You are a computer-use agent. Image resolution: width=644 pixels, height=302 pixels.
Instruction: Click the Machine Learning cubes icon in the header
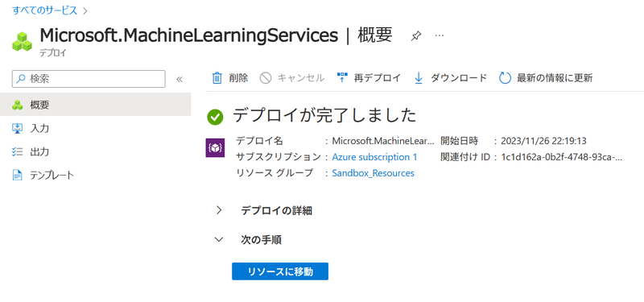tap(23, 42)
